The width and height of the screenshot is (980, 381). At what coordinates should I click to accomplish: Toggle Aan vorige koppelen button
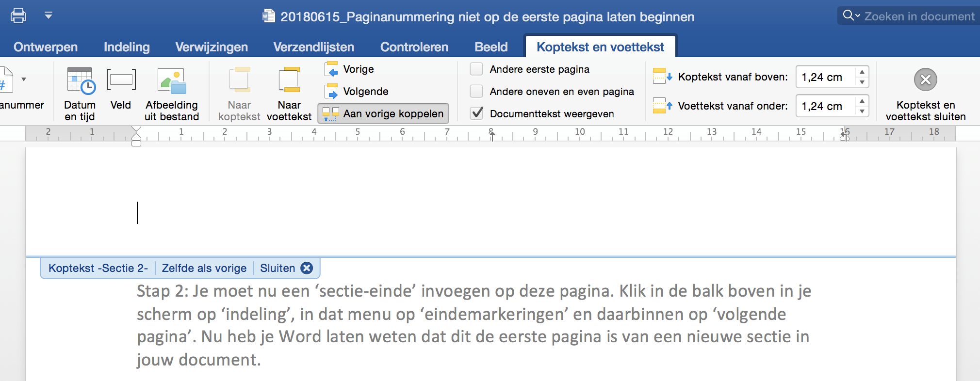pos(383,114)
